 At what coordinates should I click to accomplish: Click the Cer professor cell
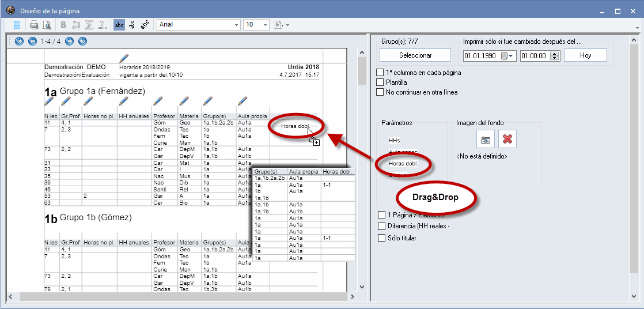158,202
